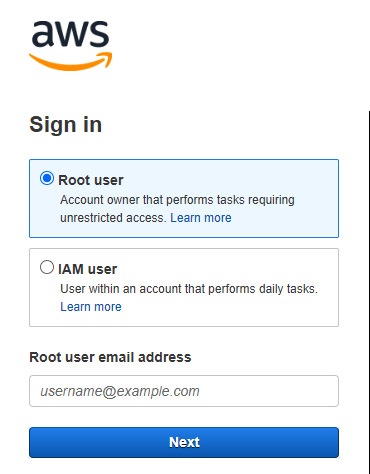
Task: Click the AWS logo
Action: point(71,46)
